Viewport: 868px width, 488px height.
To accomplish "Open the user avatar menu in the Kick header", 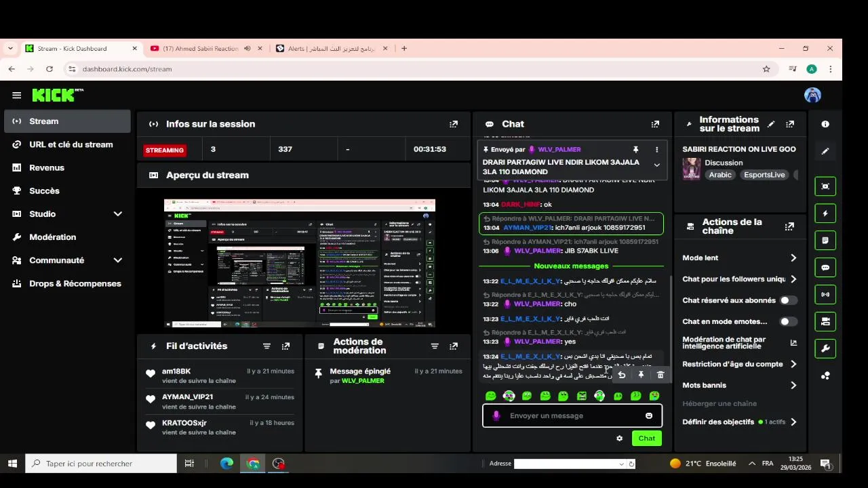I will [812, 96].
